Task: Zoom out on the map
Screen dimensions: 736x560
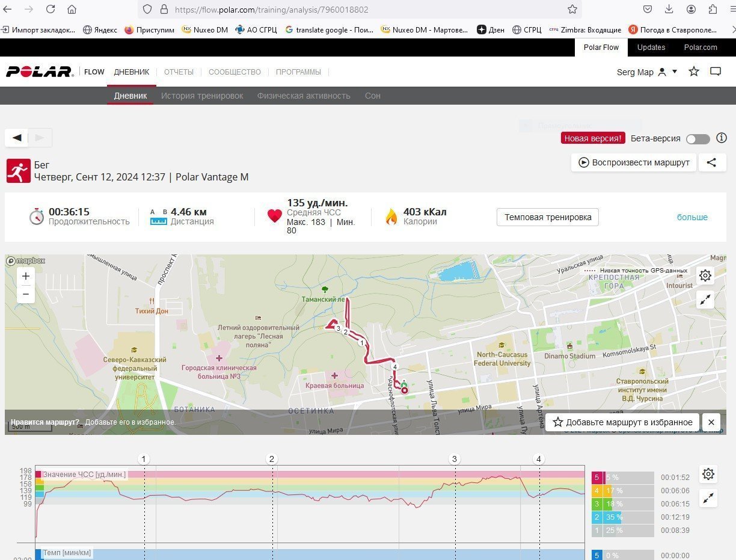Action: (26, 294)
